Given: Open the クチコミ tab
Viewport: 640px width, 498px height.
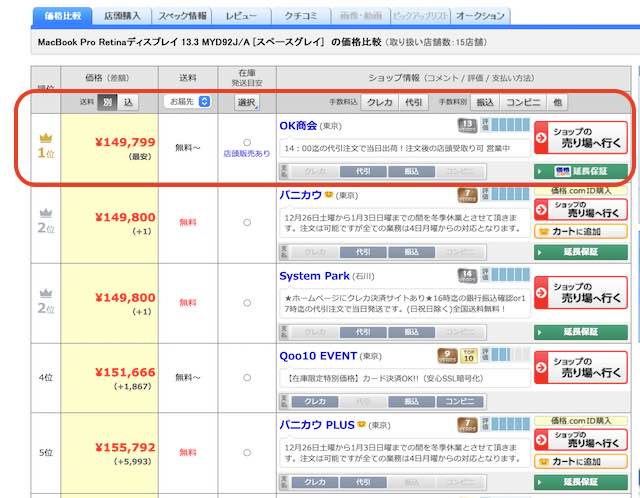Looking at the screenshot, I should 301,16.
